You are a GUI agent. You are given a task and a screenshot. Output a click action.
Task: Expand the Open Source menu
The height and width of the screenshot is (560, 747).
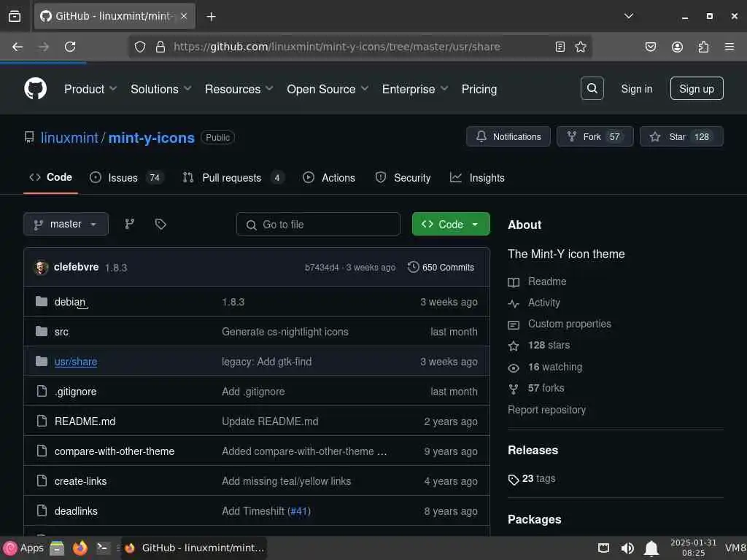[x=328, y=89]
